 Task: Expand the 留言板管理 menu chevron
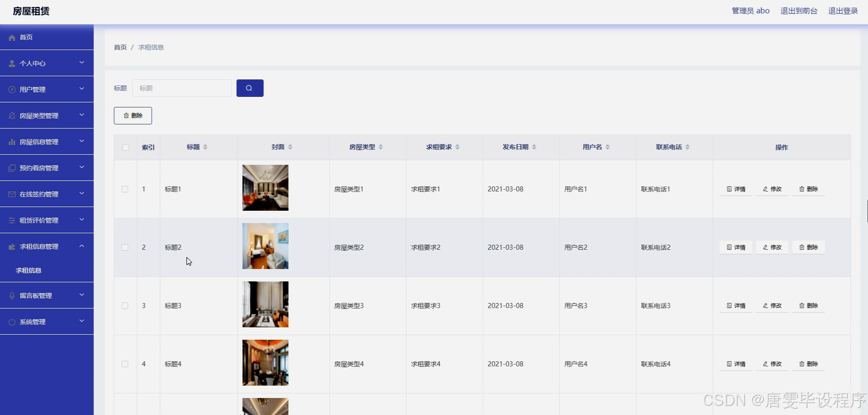pyautogui.click(x=82, y=295)
